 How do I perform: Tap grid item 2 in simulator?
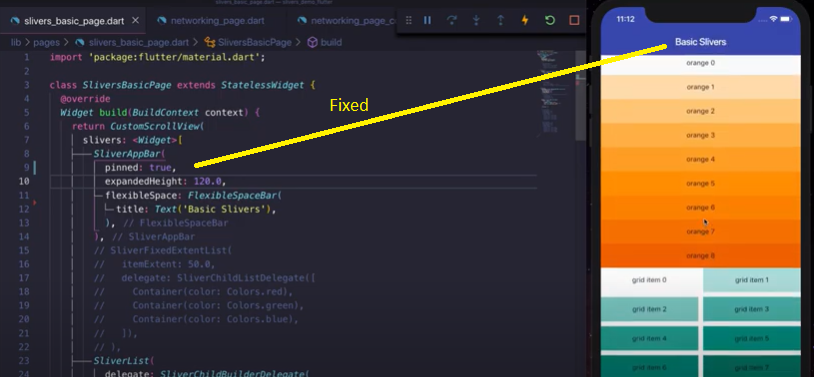pyautogui.click(x=649, y=309)
